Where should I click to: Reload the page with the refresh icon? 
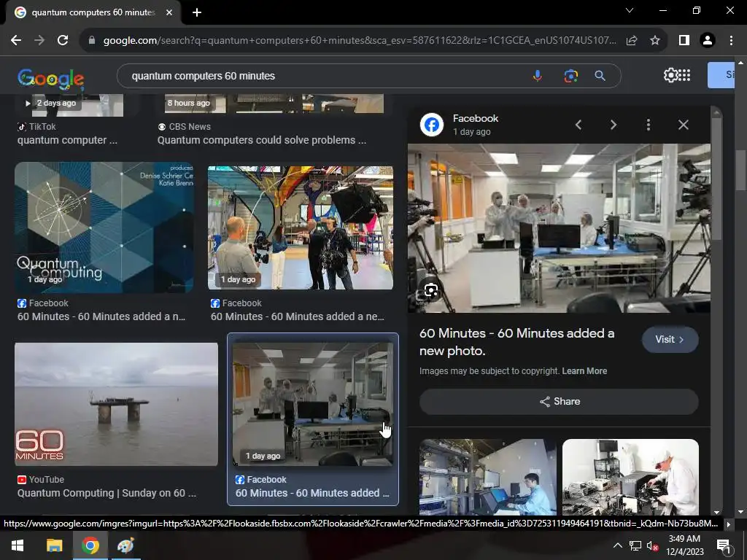63,41
